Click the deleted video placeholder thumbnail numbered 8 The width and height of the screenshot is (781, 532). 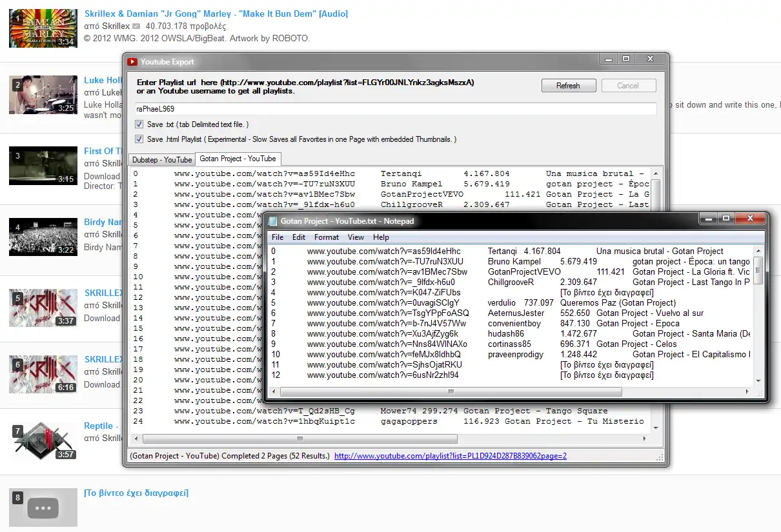(43, 507)
